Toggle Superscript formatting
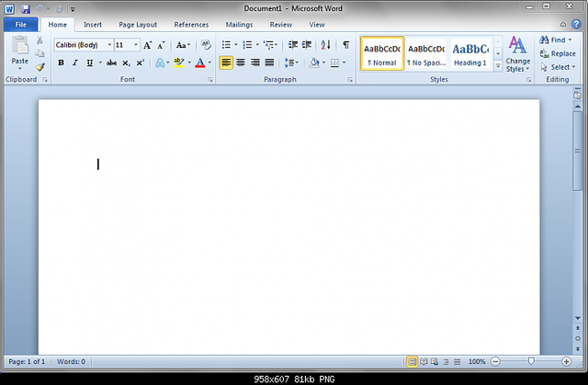The height and width of the screenshot is (385, 588). [141, 62]
